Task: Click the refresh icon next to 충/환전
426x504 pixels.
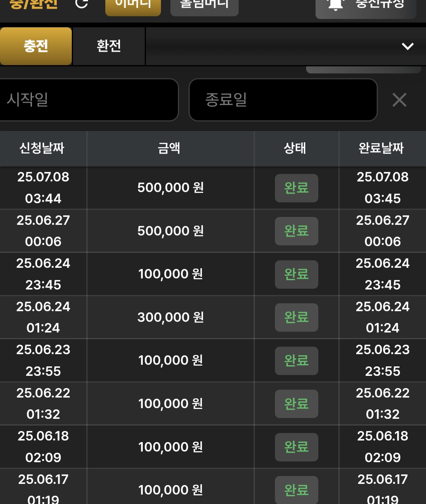Action: 82,4
